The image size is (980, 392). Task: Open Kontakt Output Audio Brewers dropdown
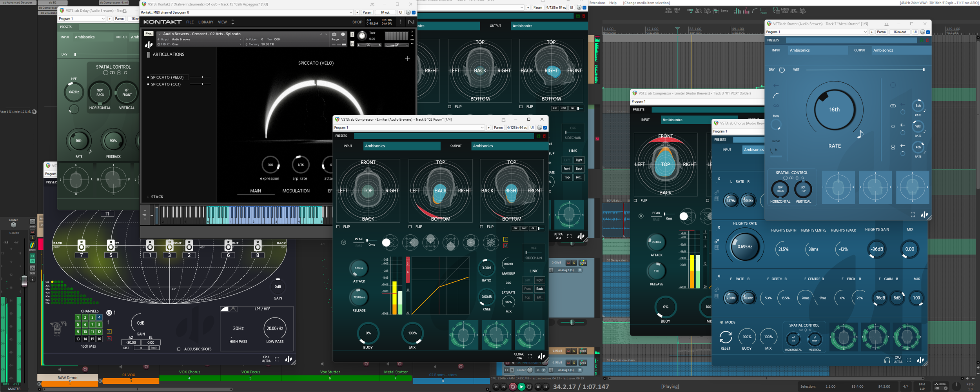(200, 40)
